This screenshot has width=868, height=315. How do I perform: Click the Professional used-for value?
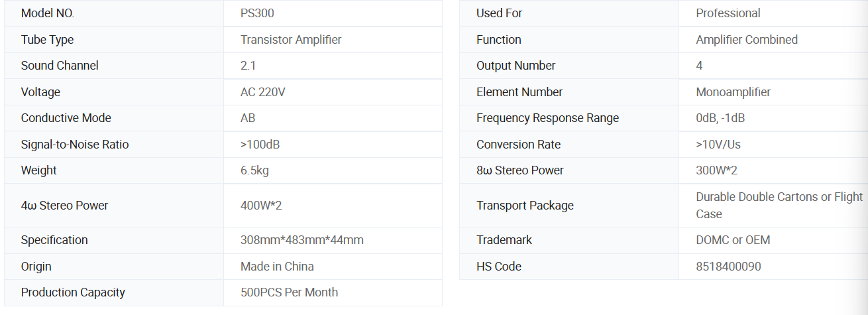point(728,13)
